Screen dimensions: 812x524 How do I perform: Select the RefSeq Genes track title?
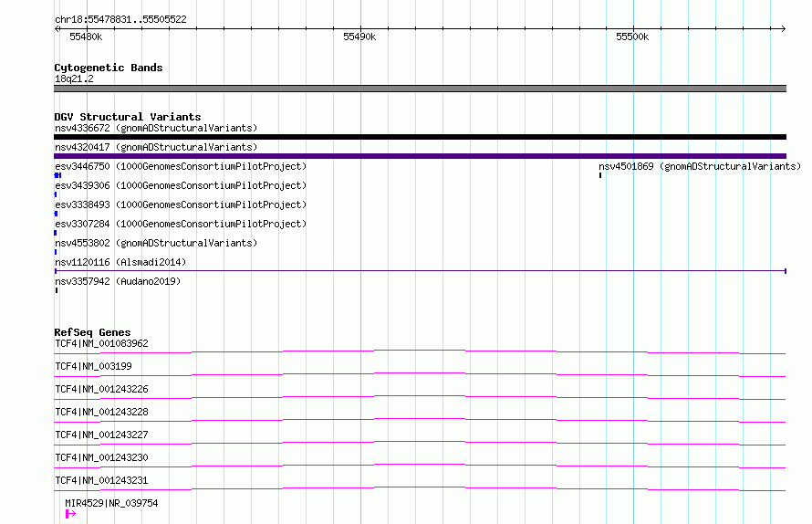point(93,332)
